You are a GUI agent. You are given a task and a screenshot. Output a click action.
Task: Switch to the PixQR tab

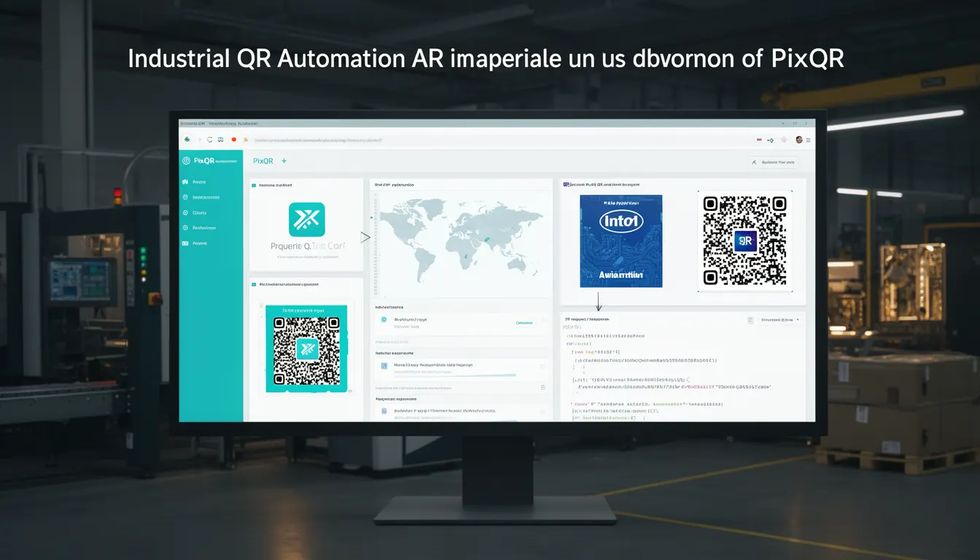[262, 160]
